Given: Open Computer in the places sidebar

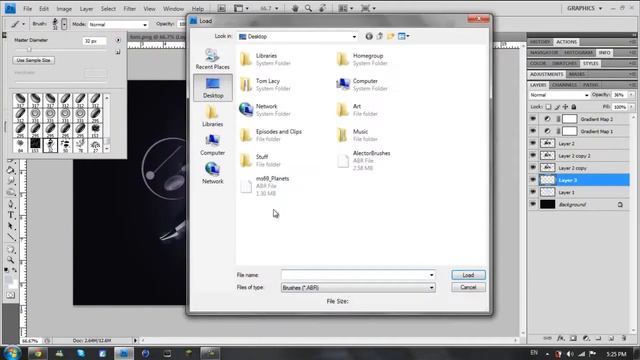Looking at the screenshot, I should point(213,144).
